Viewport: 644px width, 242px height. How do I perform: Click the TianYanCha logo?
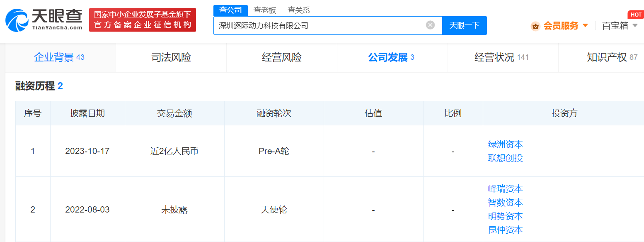[44, 20]
